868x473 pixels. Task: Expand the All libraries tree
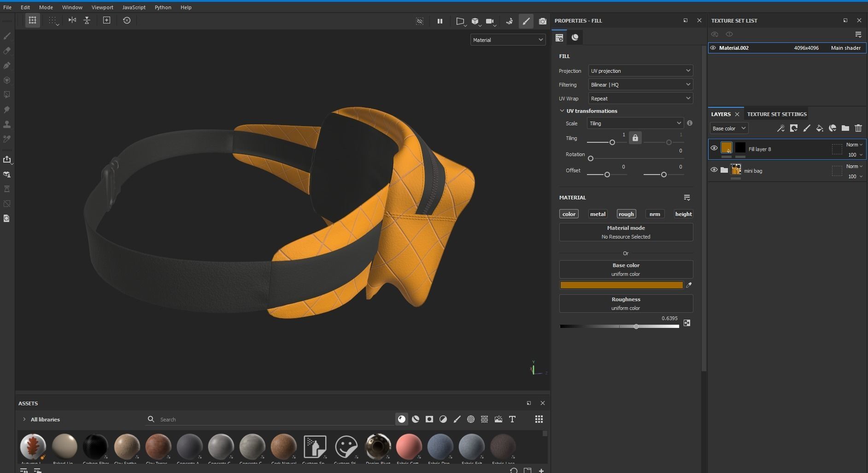pyautogui.click(x=24, y=419)
